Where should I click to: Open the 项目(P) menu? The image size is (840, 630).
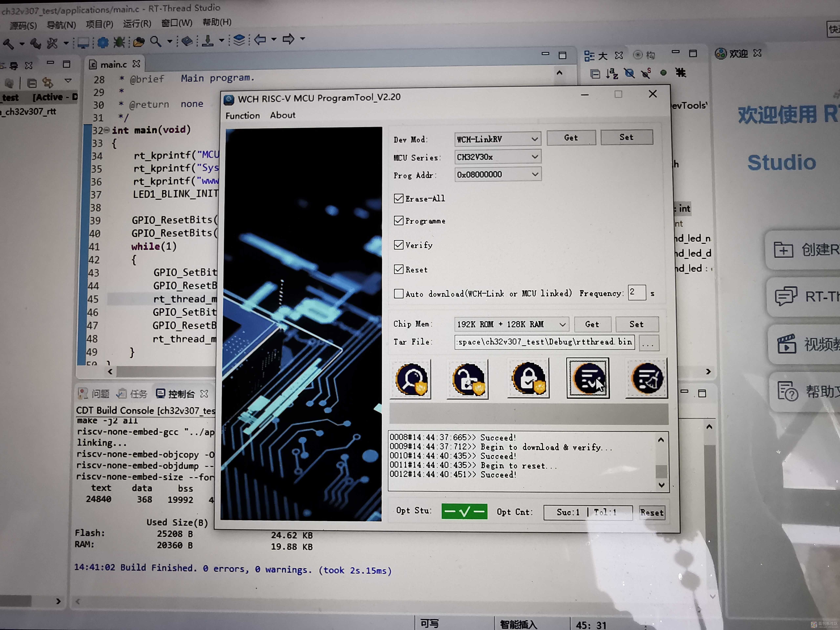pyautogui.click(x=99, y=24)
